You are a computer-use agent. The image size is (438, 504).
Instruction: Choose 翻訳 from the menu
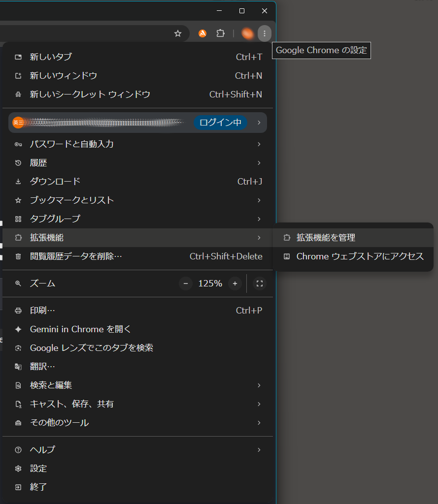click(138, 366)
